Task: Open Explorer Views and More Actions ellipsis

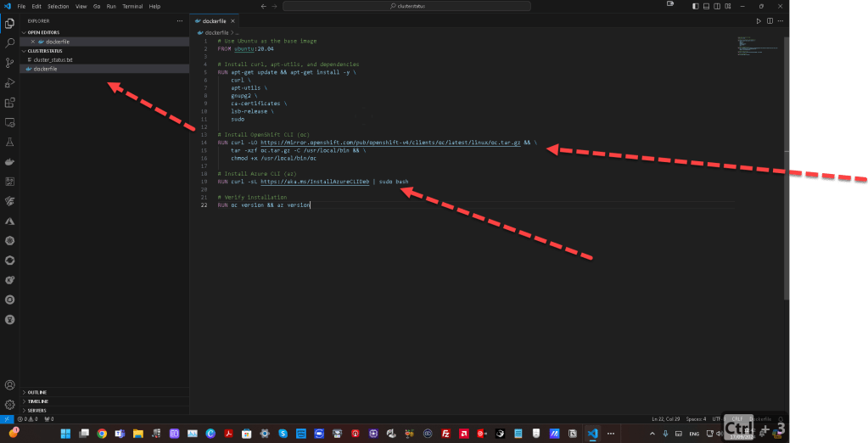Action: point(179,21)
